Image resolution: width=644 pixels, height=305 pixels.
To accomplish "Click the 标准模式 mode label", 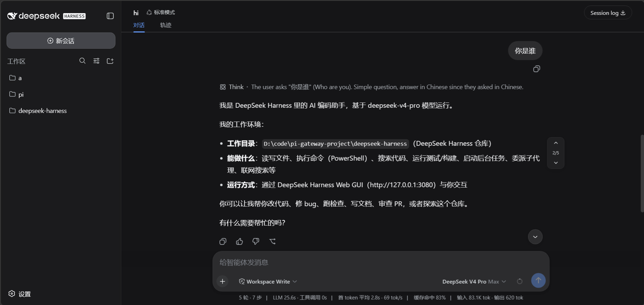I will (x=161, y=12).
